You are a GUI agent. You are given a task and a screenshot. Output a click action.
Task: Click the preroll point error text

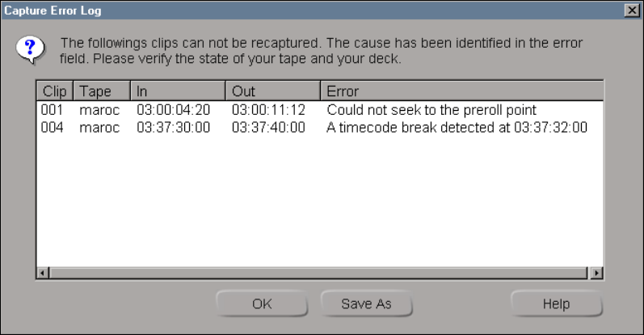431,109
